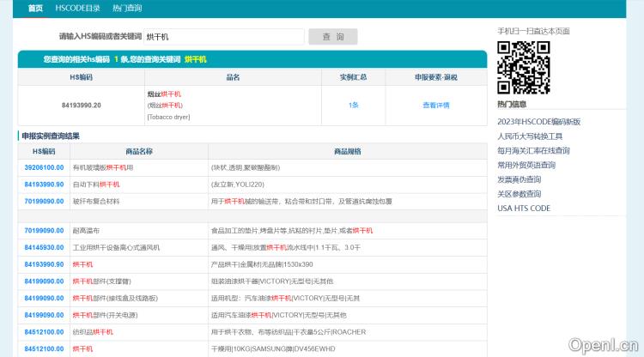
Task: Focus the HS code keyword search field
Action: (x=224, y=37)
